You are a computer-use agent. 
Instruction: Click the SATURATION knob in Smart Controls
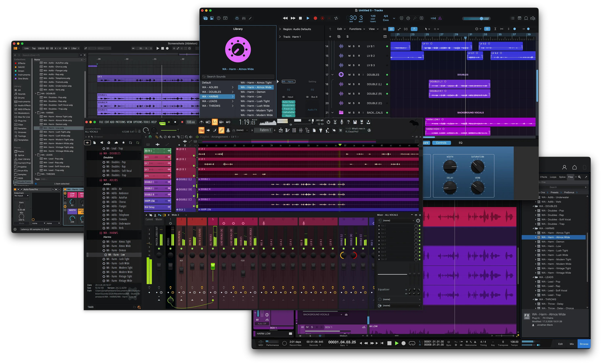[477, 167]
